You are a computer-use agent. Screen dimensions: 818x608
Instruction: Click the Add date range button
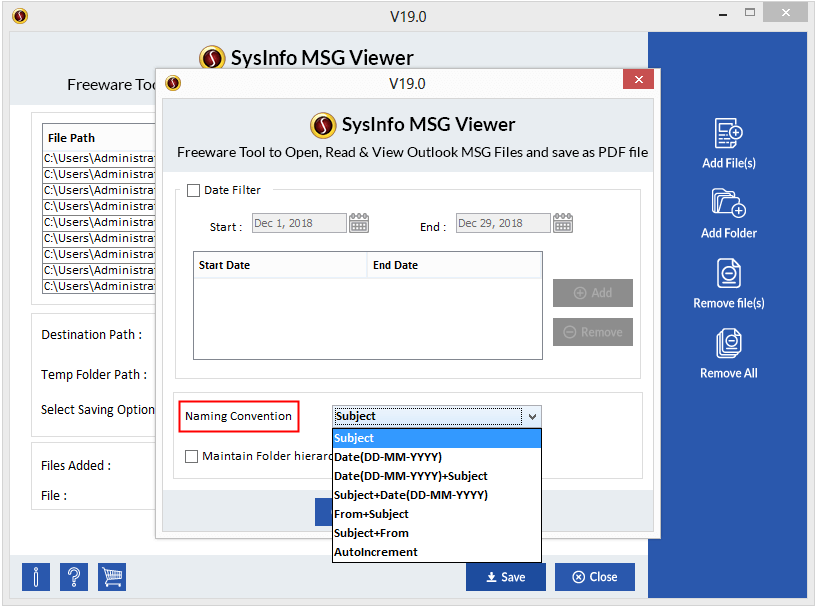click(593, 293)
